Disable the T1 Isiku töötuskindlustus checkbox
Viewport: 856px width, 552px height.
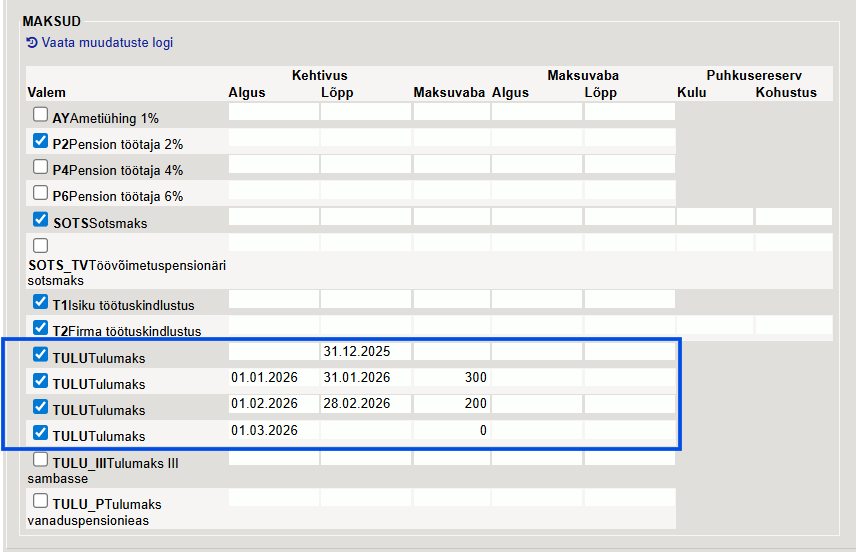coord(41,302)
